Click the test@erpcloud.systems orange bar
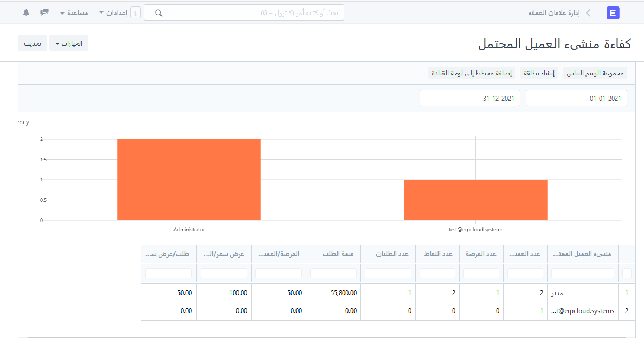Viewport: 644px width, 338px height. [x=475, y=200]
